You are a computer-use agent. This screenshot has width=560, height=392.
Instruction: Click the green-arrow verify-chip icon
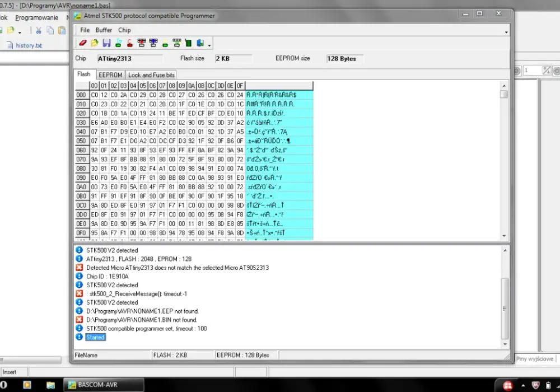click(177, 43)
